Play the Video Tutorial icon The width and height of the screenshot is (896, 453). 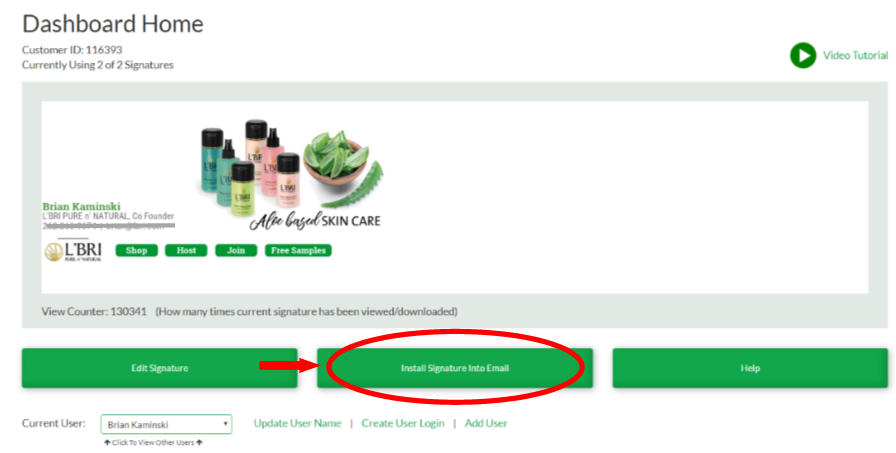803,55
